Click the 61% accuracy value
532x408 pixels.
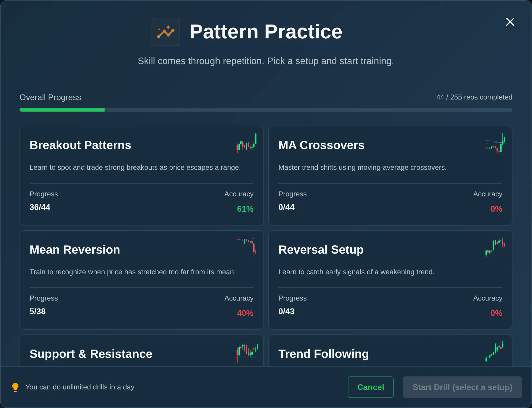(x=245, y=209)
